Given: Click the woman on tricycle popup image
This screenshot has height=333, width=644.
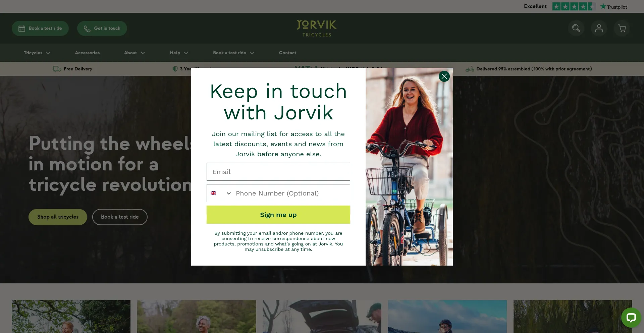Looking at the screenshot, I should point(409,167).
